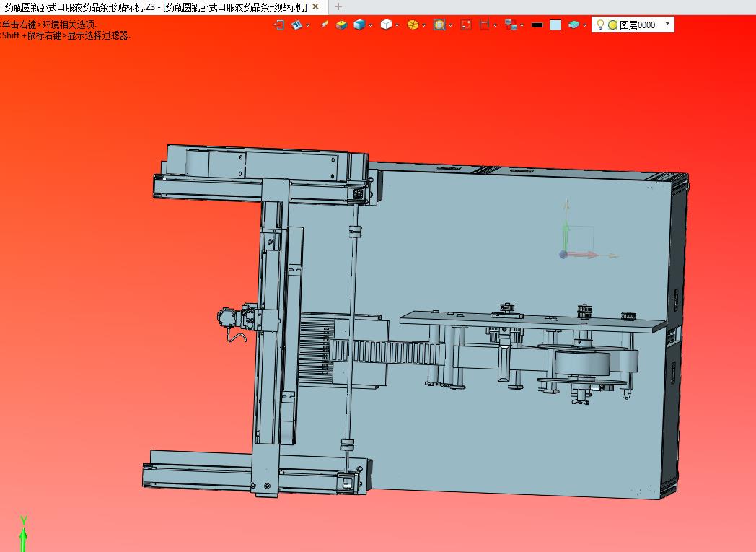Click the green Y axis indicator
This screenshot has width=756, height=552.
coord(23,534)
